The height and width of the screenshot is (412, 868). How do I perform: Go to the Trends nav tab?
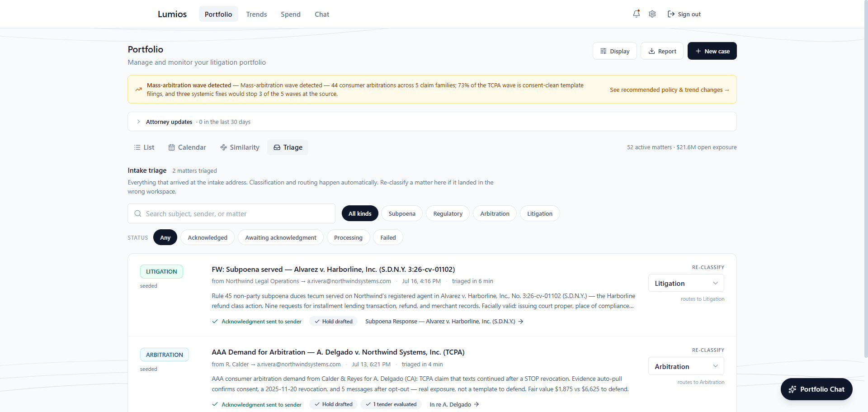(x=256, y=14)
